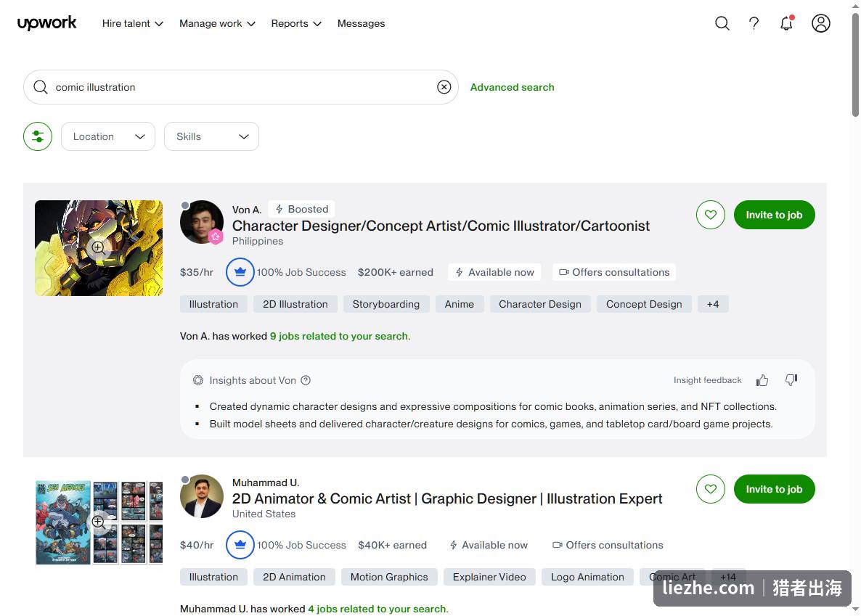
Task: Open the user account avatar menu
Action: tap(821, 24)
